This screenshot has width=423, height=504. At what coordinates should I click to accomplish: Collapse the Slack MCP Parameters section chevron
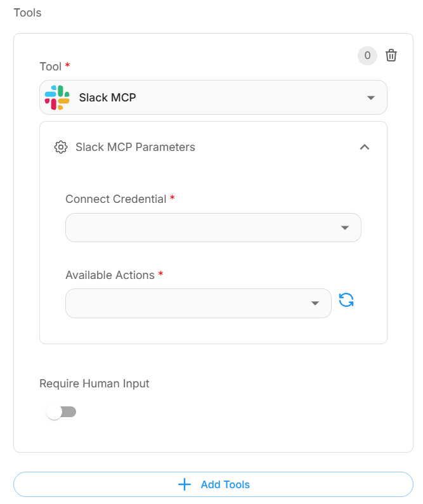[365, 147]
